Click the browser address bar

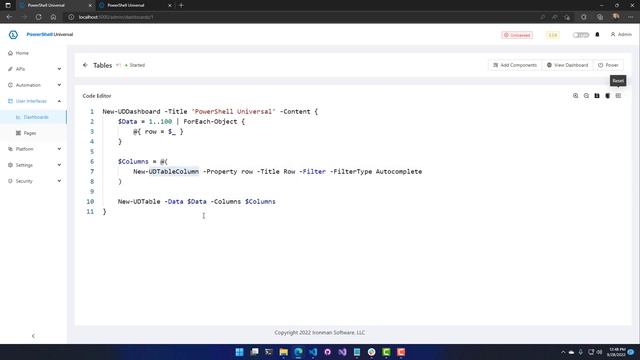(302, 17)
